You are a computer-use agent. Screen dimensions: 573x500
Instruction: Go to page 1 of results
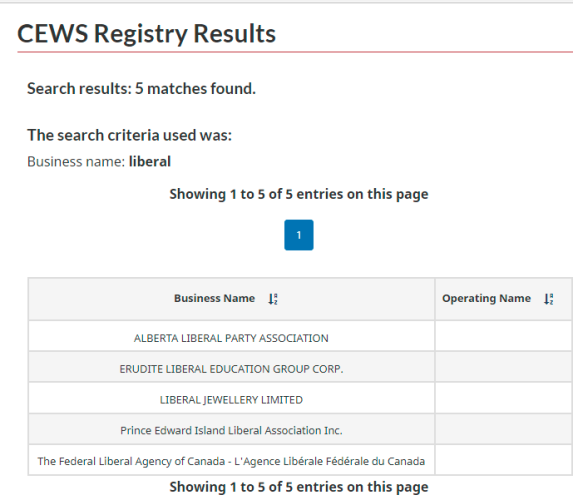(x=299, y=235)
